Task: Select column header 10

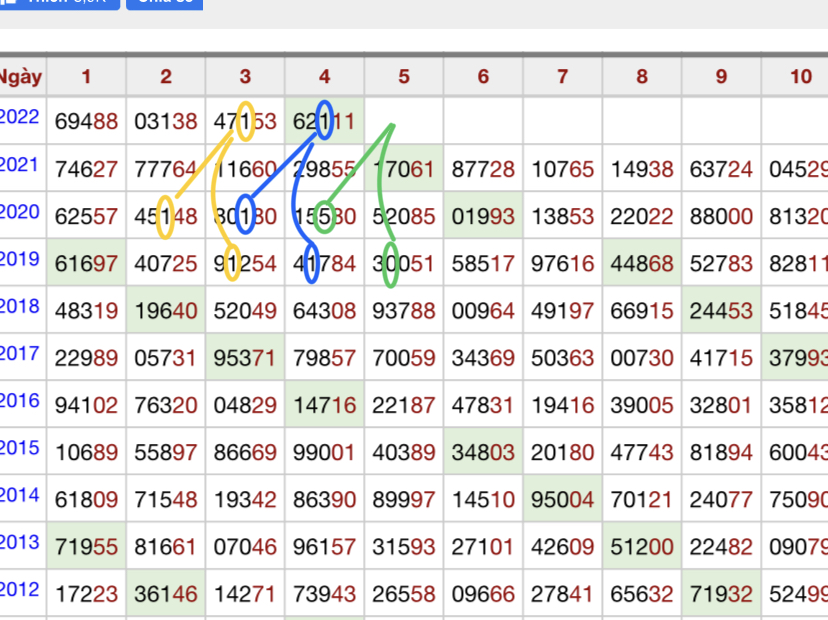Action: point(799,77)
